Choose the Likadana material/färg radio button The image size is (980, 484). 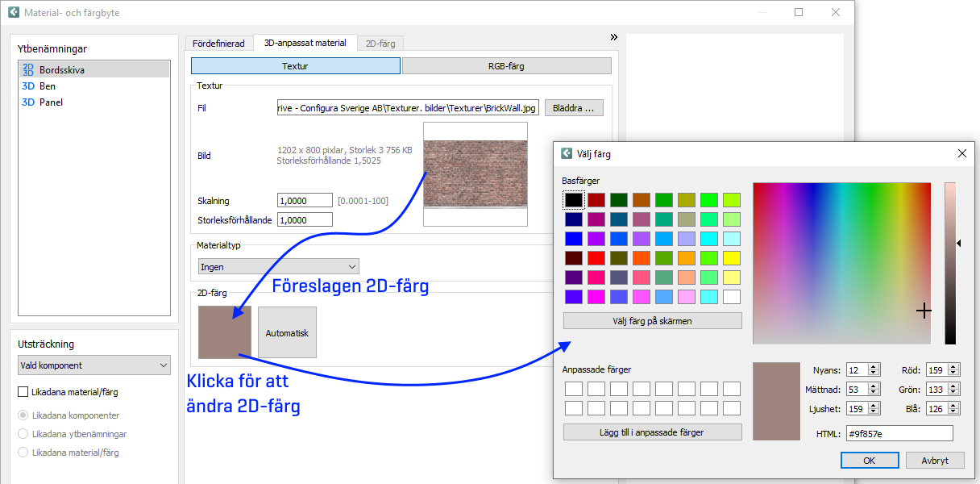pos(23,453)
